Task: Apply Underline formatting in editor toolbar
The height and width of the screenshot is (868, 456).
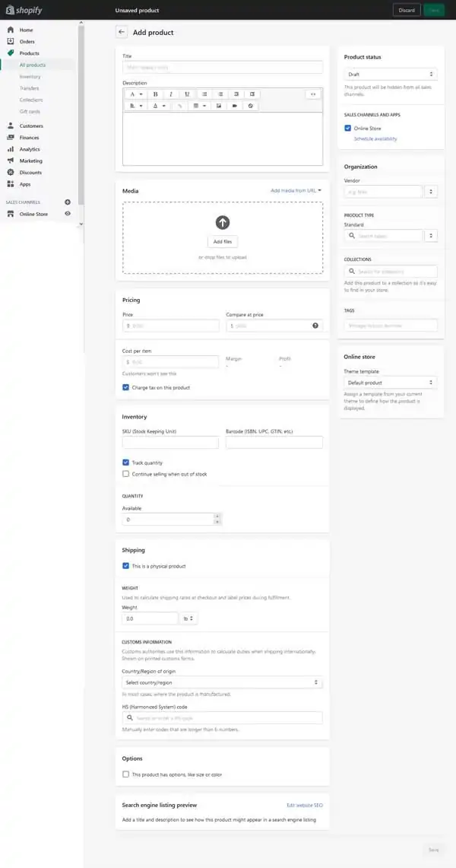Action: coord(188,94)
